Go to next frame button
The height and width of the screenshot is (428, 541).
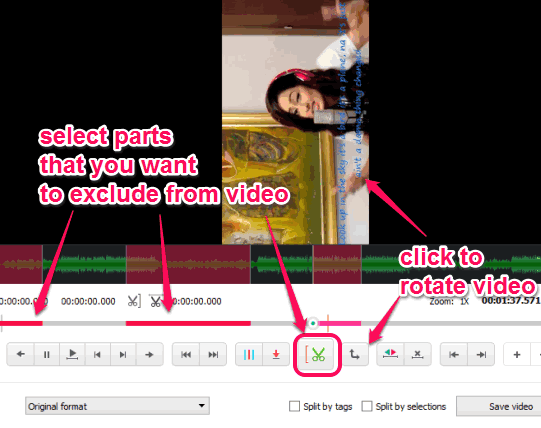[123, 354]
